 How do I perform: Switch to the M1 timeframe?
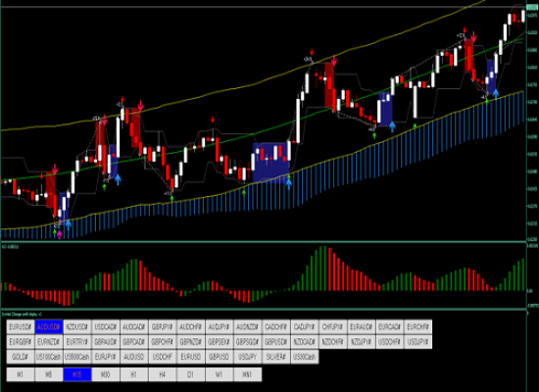[21, 374]
